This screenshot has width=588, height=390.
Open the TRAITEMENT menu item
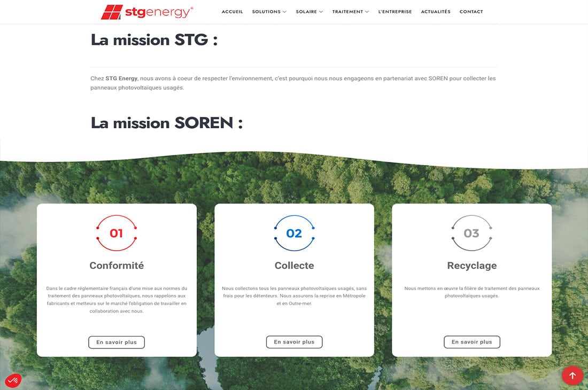(347, 12)
